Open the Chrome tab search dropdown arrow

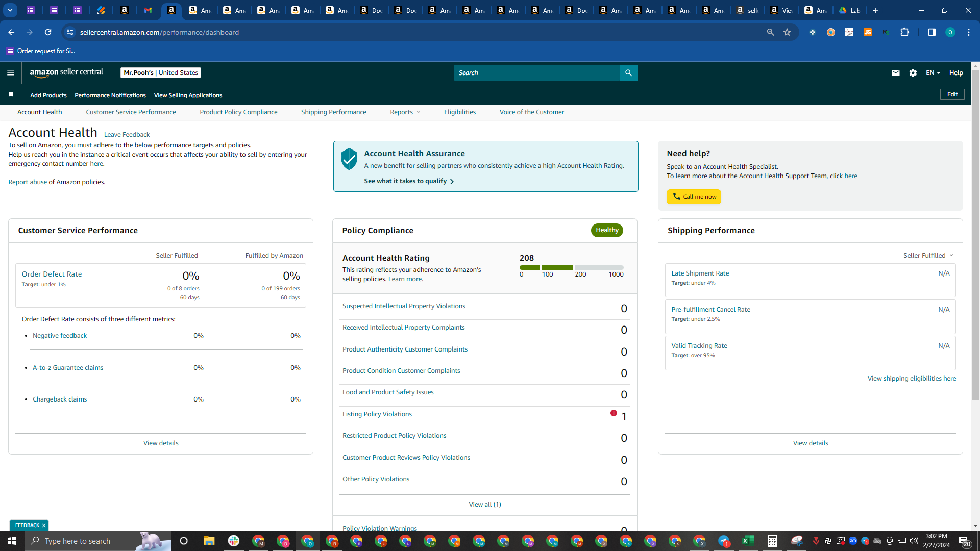tap(10, 10)
